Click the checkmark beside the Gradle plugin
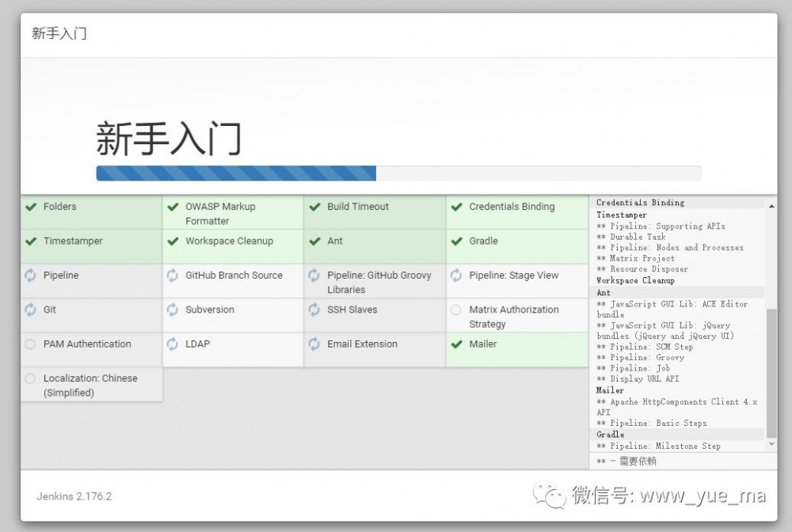The width and height of the screenshot is (792, 532). click(458, 241)
